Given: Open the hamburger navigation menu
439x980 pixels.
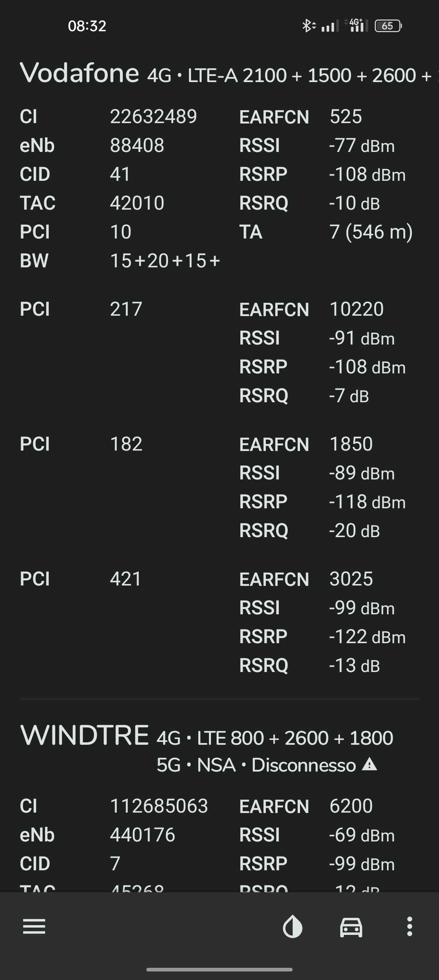Looking at the screenshot, I should [x=34, y=926].
